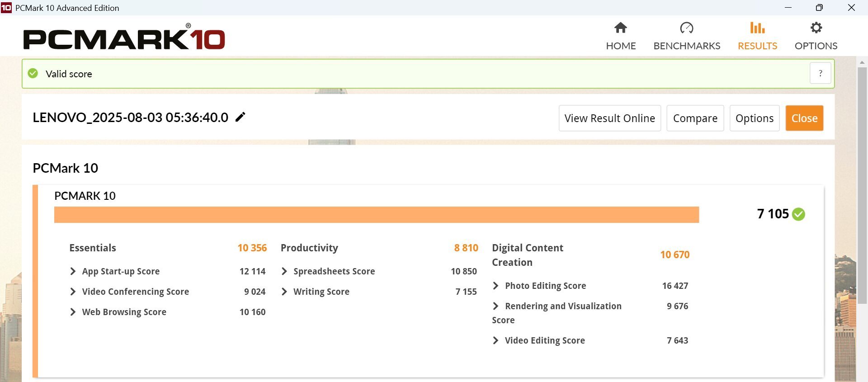Select the RESULTS tab
Image resolution: width=868 pixels, height=382 pixels.
tap(757, 36)
